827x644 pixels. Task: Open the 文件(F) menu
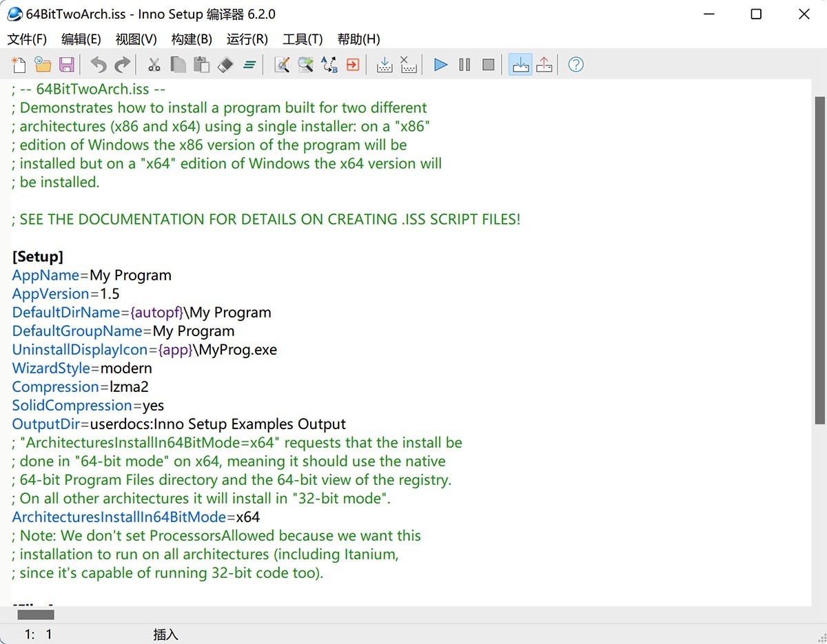(x=27, y=39)
